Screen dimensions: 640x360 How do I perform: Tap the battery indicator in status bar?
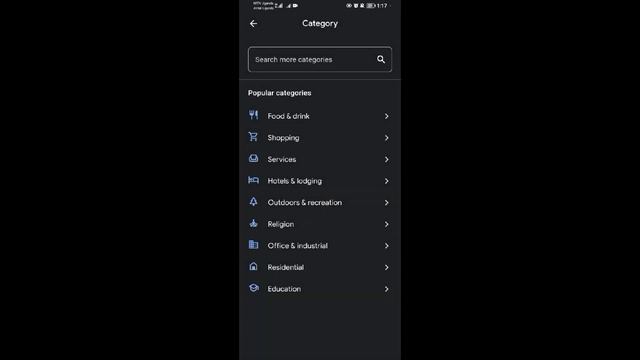[x=370, y=6]
